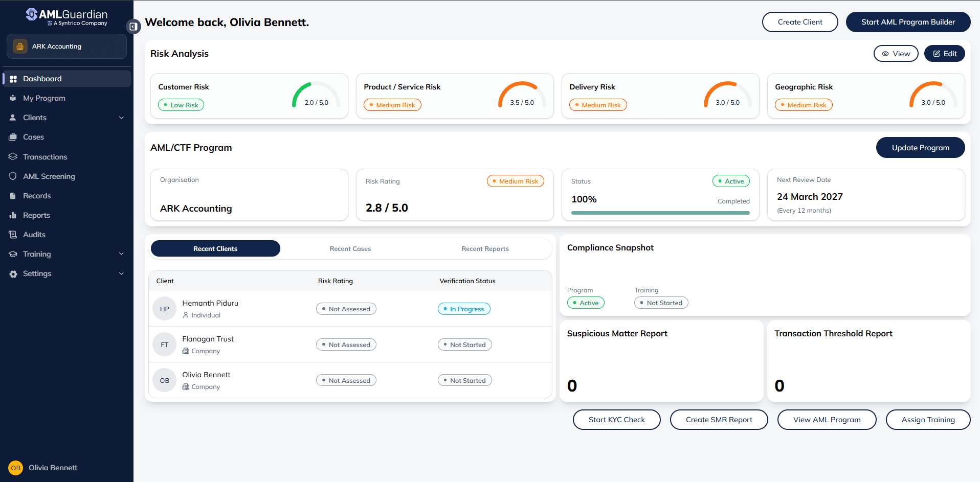980x482 pixels.
Task: Expand the Settings submenu chevron
Action: (121, 273)
